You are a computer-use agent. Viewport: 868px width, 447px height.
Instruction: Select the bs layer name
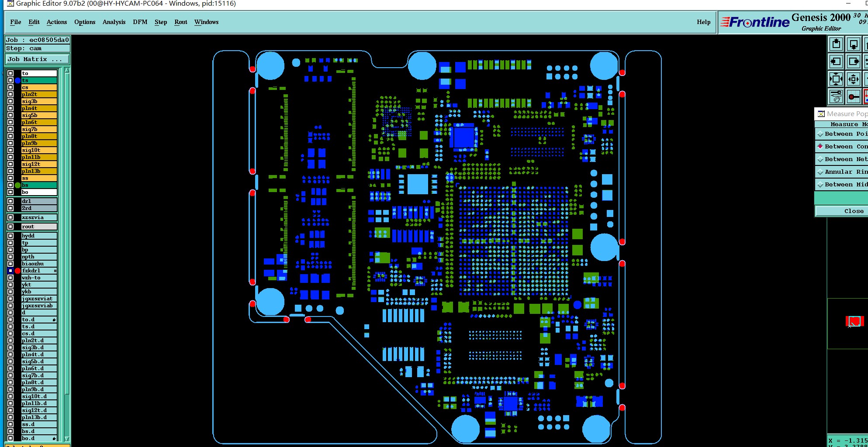point(39,185)
